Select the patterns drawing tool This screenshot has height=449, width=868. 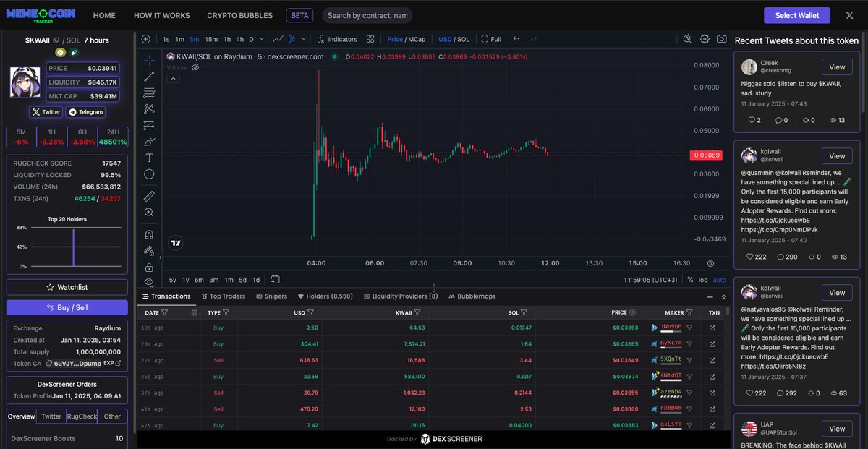click(149, 108)
